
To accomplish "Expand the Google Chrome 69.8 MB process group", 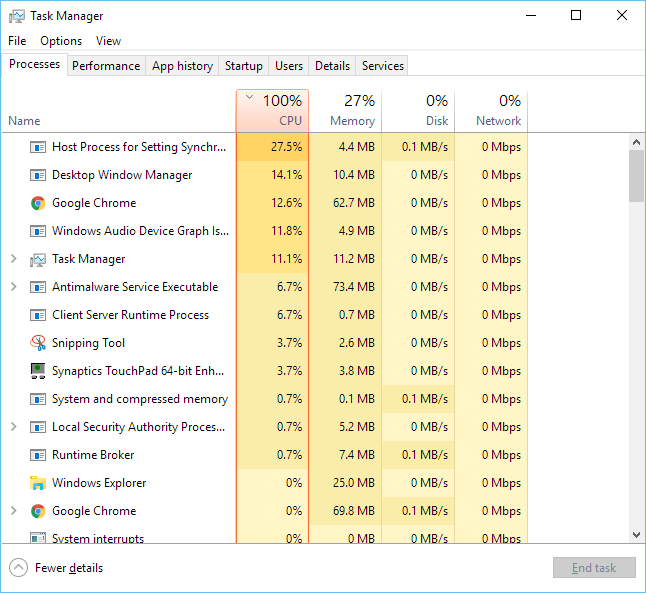I will tap(14, 511).
